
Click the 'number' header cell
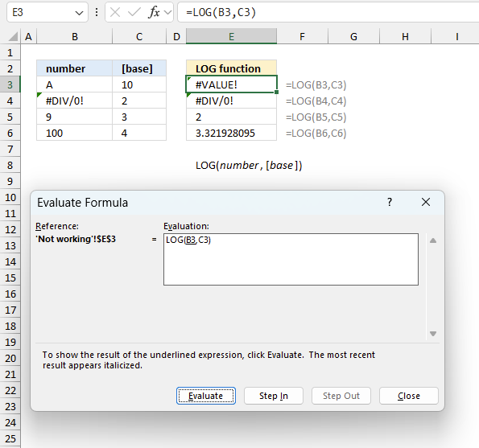point(75,68)
